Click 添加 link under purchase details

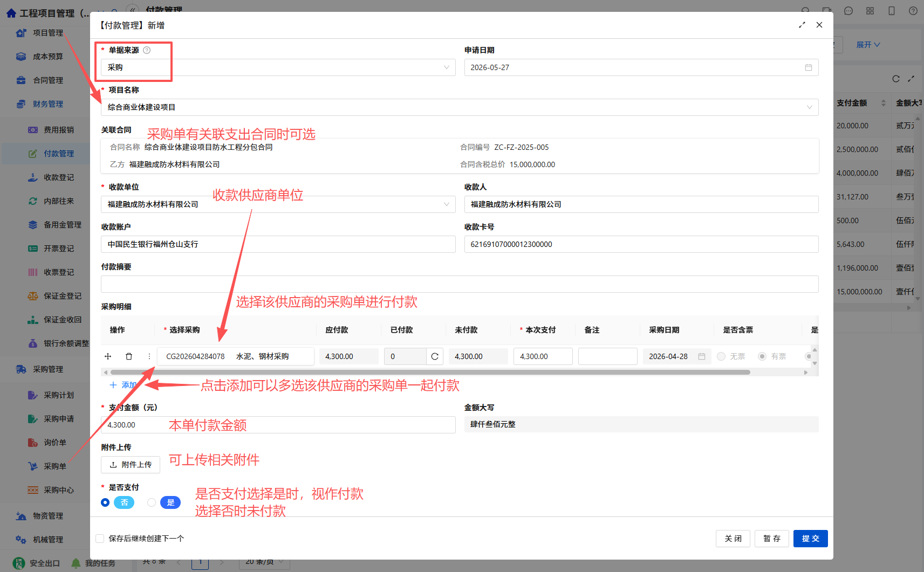[x=123, y=385]
